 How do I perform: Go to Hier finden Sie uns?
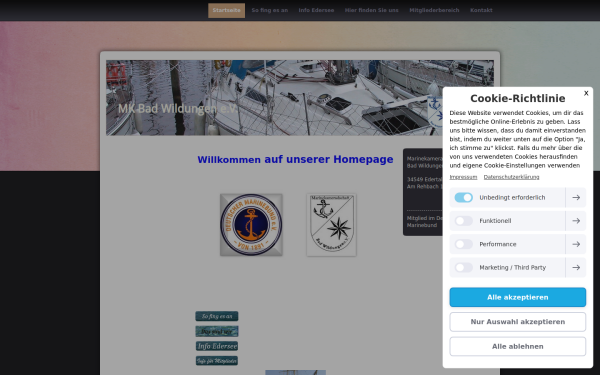(x=372, y=10)
